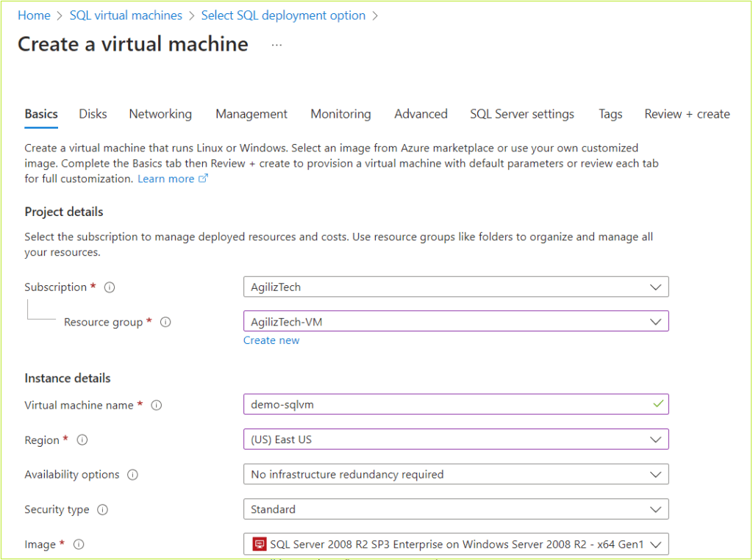753x560 pixels.
Task: Open the Subscription info tooltip
Action: [109, 287]
